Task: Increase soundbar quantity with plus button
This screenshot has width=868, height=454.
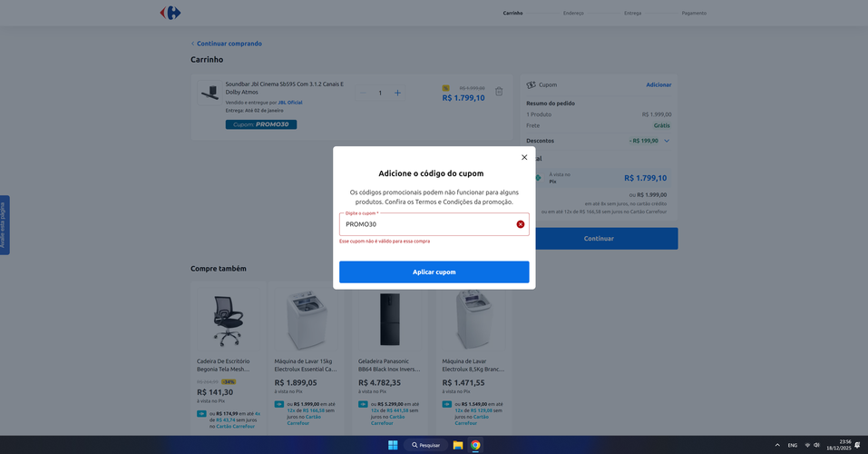Action: (397, 93)
